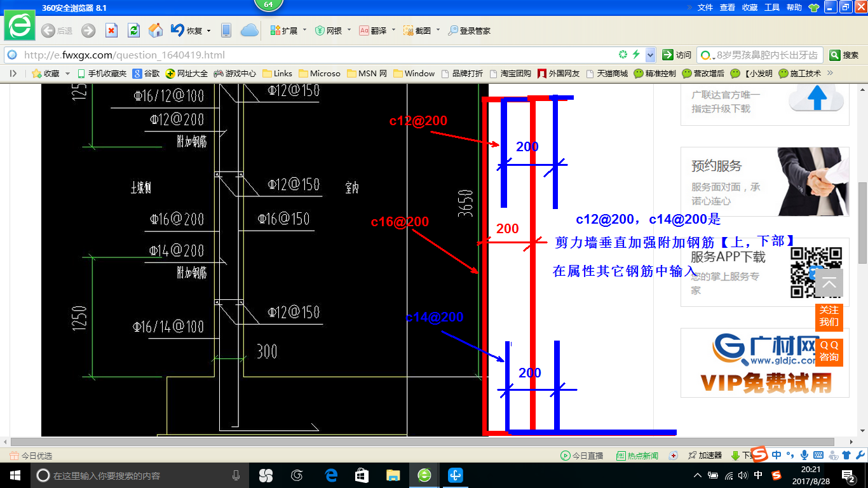Viewport: 868px width, 488px height.
Task: Open the 加速器 accelerator in status bar
Action: pos(704,456)
